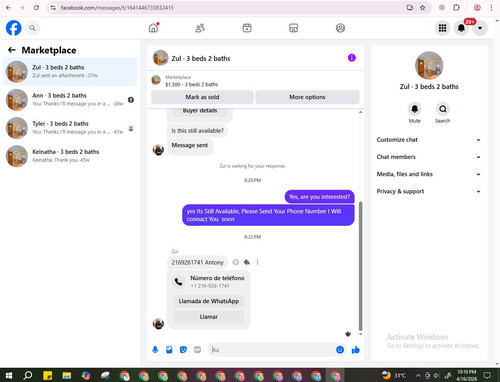Open Tyler - 3 beds 2 baths conversation
The height and width of the screenshot is (382, 500).
[70, 128]
